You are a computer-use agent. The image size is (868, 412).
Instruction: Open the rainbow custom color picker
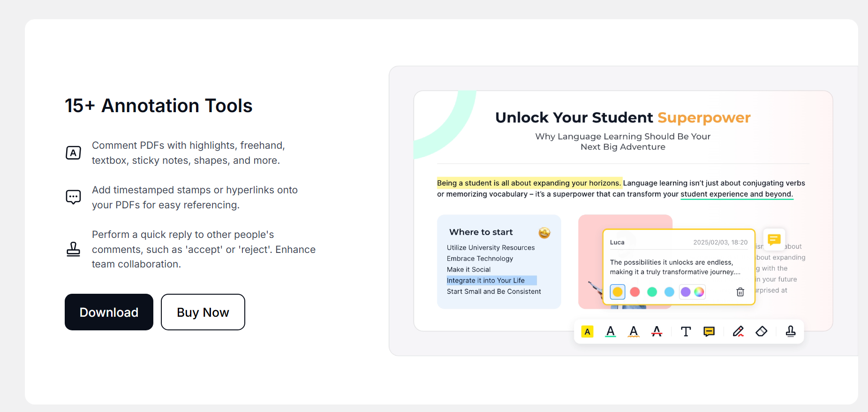[x=699, y=292]
